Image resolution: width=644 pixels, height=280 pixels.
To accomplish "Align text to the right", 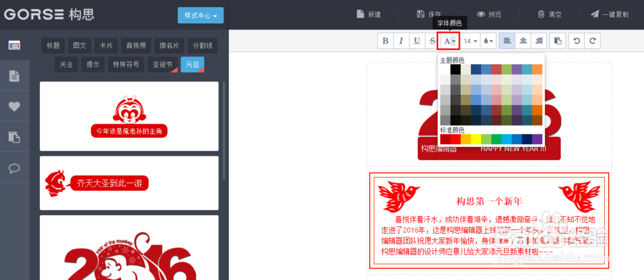I will point(539,41).
